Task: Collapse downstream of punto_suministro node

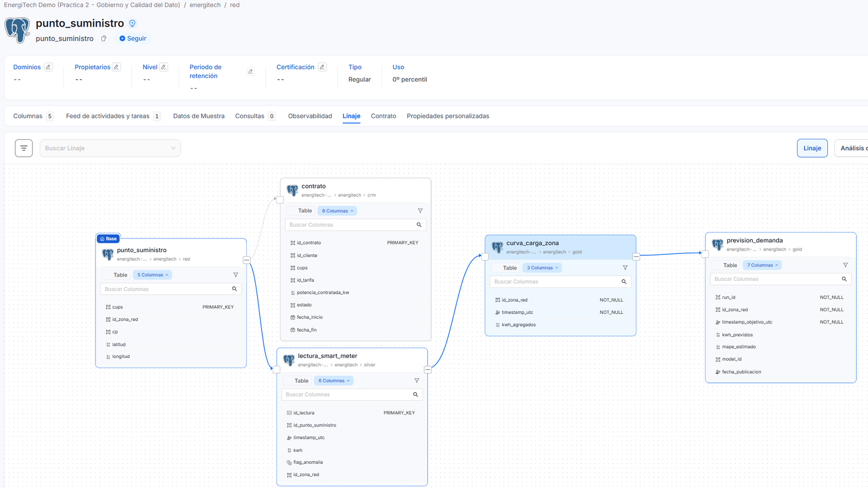Action: pos(247,260)
